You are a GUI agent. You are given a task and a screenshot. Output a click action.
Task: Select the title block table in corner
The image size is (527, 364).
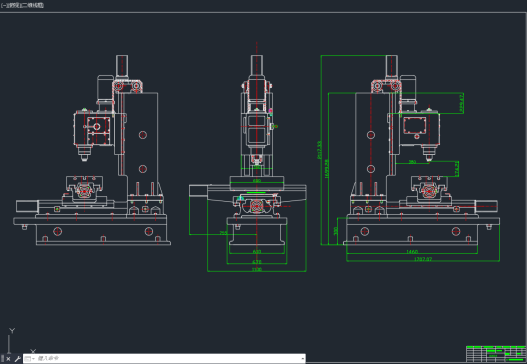496,354
